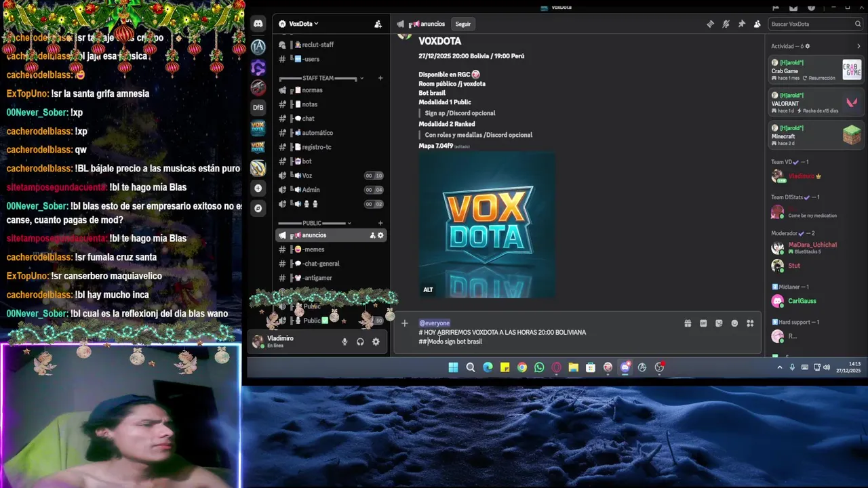Viewport: 868px width, 488px height.
Task: Open the automático channel
Action: (x=331, y=133)
